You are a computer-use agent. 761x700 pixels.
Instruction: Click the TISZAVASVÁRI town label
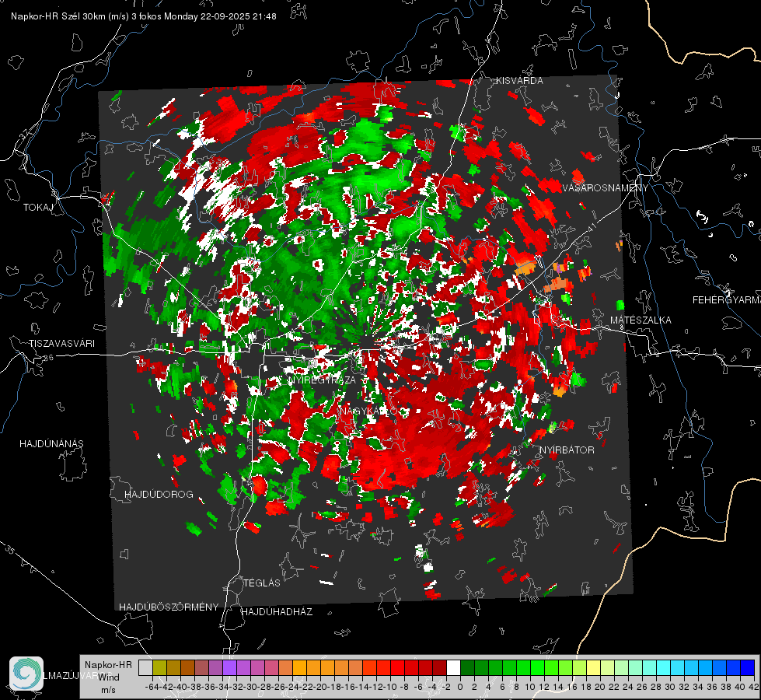[x=61, y=344]
